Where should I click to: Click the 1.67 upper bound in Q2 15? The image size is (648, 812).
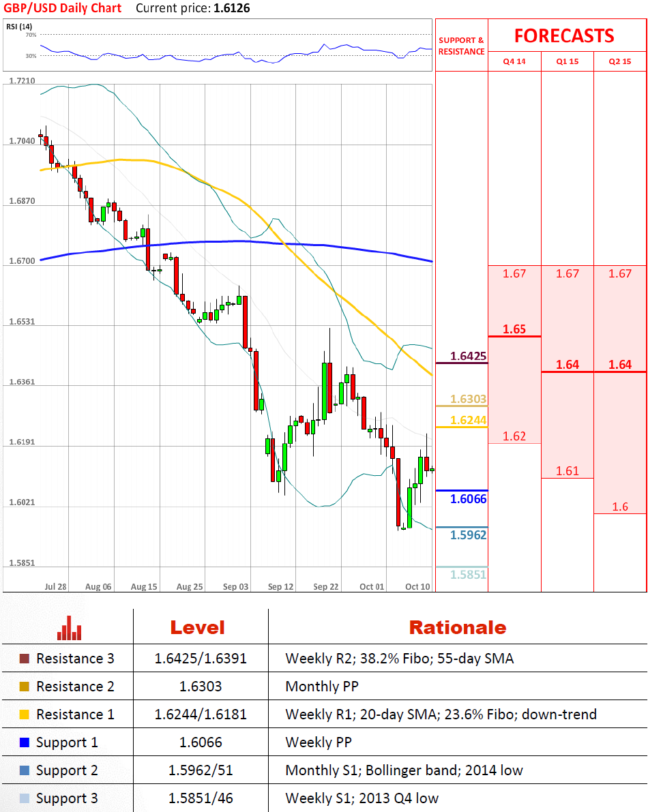tap(620, 273)
